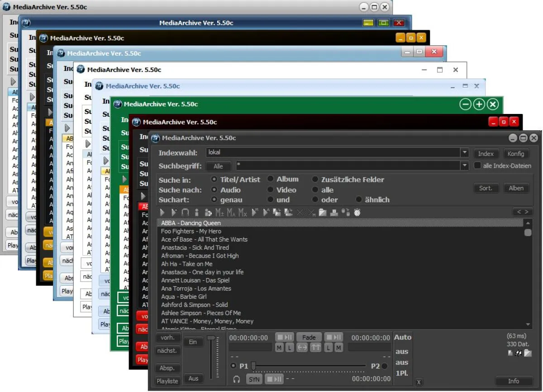This screenshot has height=392, width=543.
Task: Click the printer icon in the toolbar
Action: [334, 212]
